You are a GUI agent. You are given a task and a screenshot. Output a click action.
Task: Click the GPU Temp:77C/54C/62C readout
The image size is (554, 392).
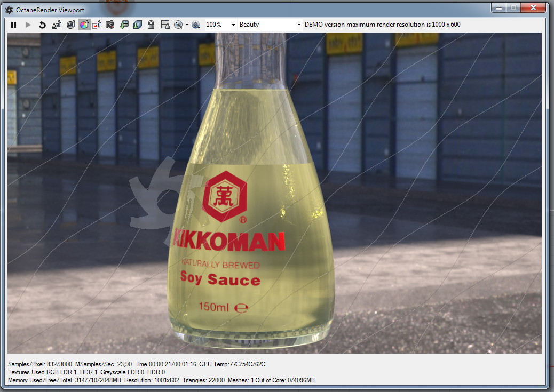[x=232, y=364]
